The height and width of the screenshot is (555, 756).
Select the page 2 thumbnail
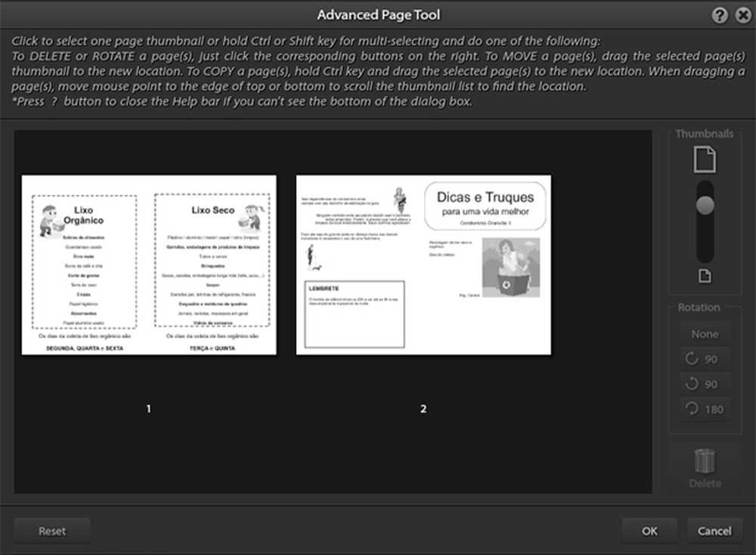[x=423, y=267]
